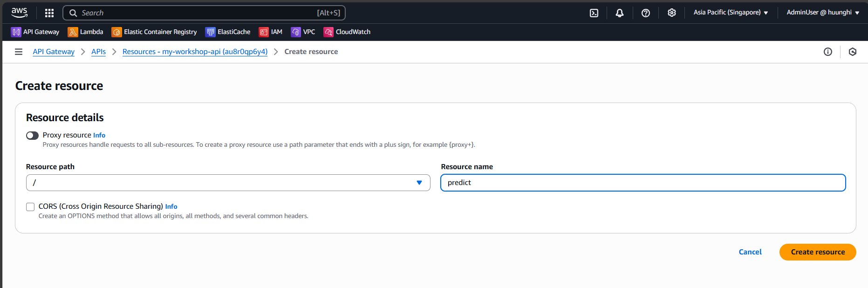The image size is (868, 288).
Task: Open the services grid menu
Action: [49, 13]
